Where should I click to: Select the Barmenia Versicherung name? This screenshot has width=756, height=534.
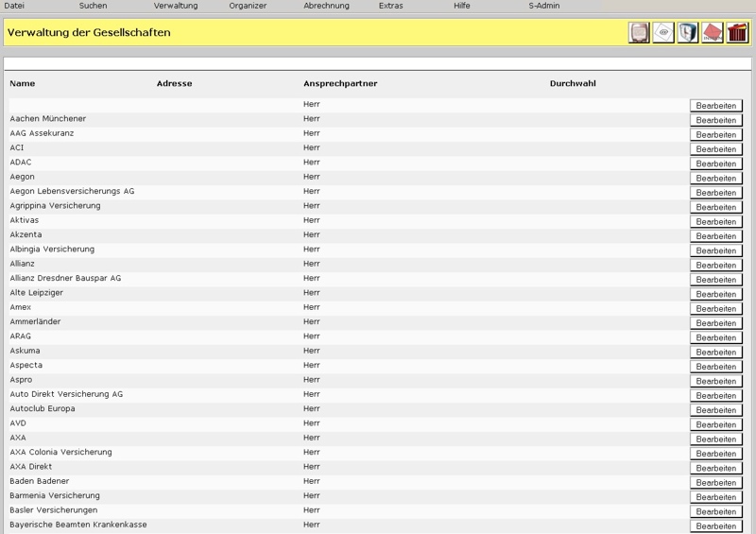point(55,495)
